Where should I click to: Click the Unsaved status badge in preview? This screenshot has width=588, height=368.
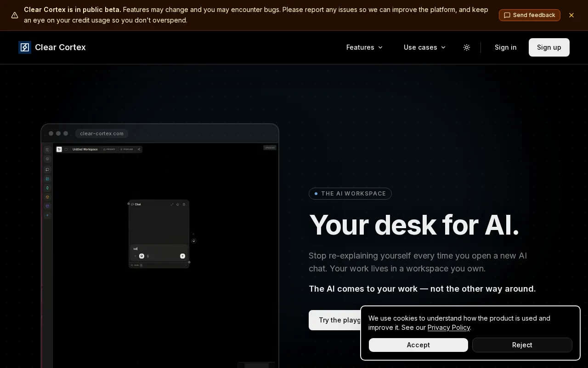click(x=270, y=148)
